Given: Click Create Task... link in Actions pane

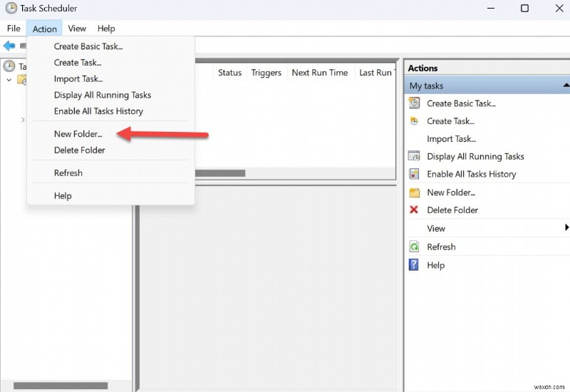Looking at the screenshot, I should (450, 121).
